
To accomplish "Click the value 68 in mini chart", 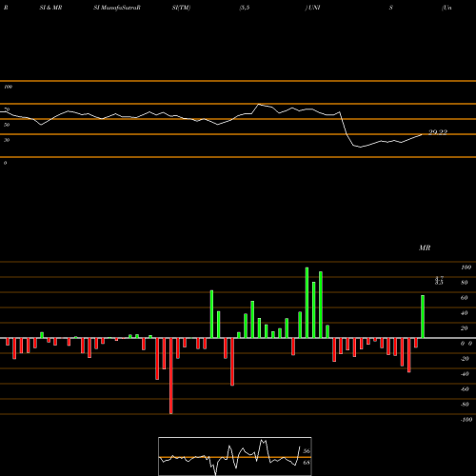I will click(307, 463).
